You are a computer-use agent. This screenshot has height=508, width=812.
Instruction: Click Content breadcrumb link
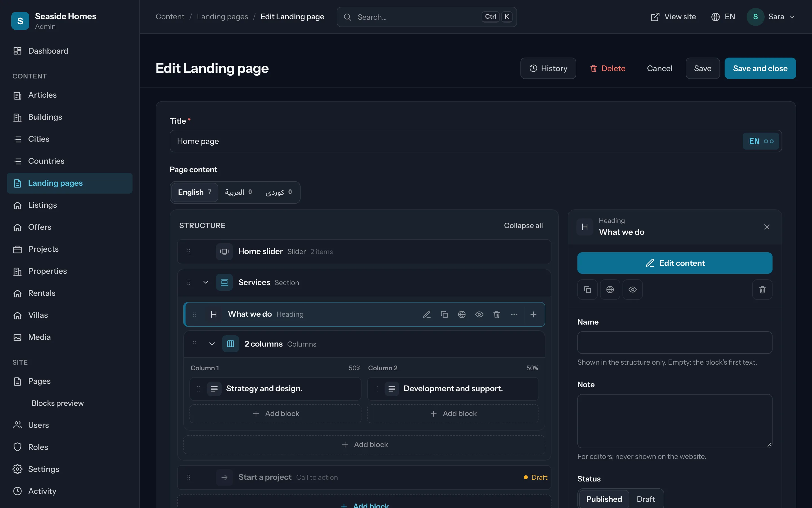(170, 17)
